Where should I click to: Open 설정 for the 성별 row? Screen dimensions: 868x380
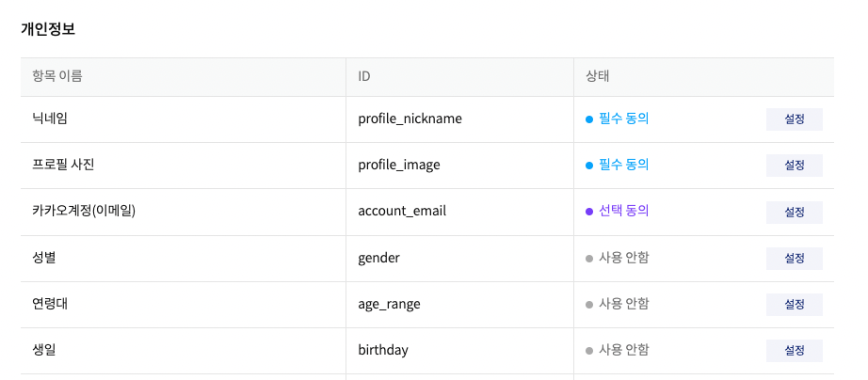tap(794, 259)
